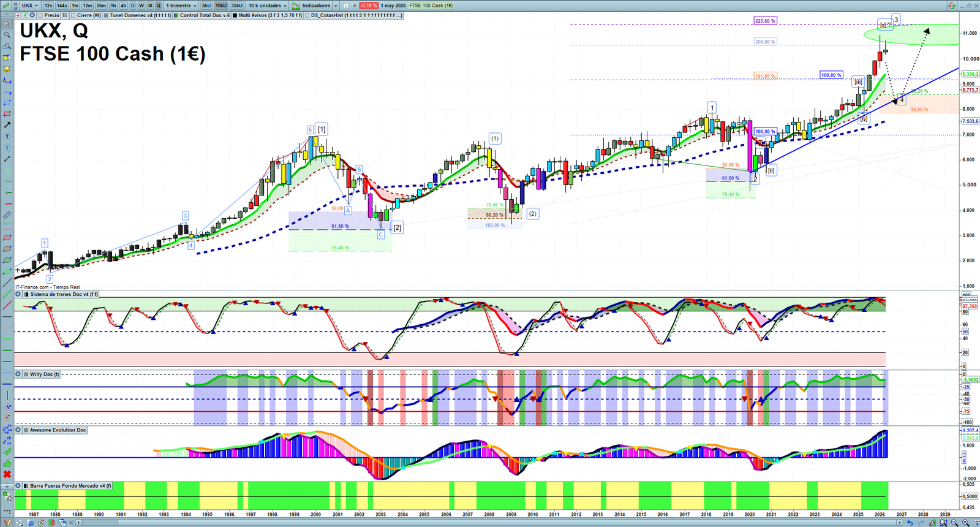This screenshot has height=527, width=980.
Task: Close the Barra Fuerza Fondo Mercado panel
Action: [18, 486]
